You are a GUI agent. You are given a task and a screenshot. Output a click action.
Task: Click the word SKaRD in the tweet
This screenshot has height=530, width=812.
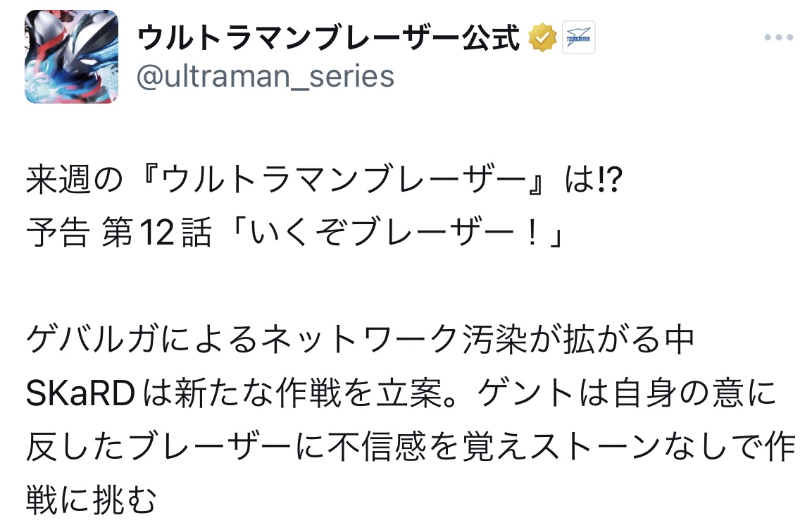click(x=80, y=395)
